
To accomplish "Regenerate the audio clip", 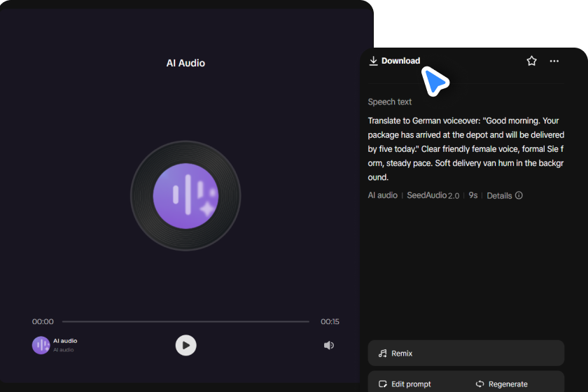I will point(501,384).
